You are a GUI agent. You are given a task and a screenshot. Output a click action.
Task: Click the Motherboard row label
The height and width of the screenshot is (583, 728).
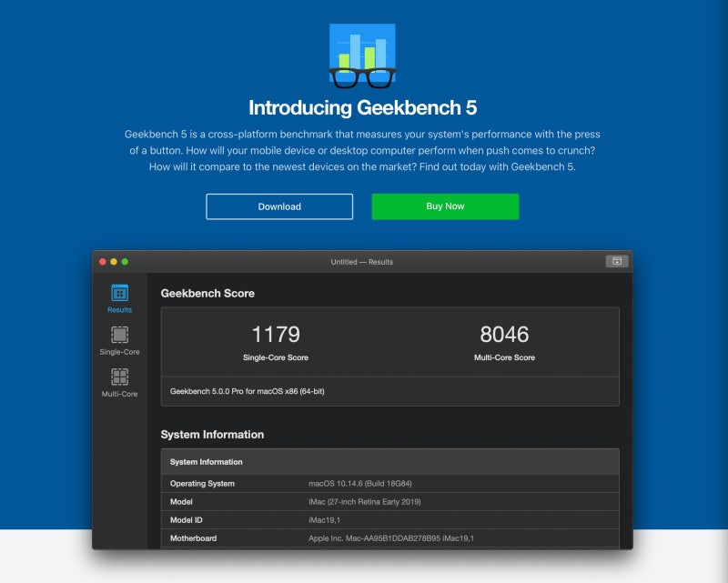coord(193,538)
